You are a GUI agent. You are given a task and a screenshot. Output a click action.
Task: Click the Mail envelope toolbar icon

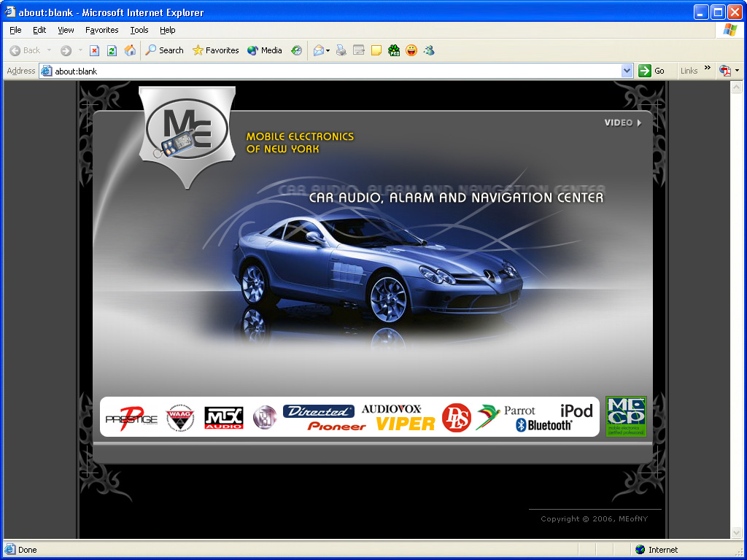tap(318, 50)
